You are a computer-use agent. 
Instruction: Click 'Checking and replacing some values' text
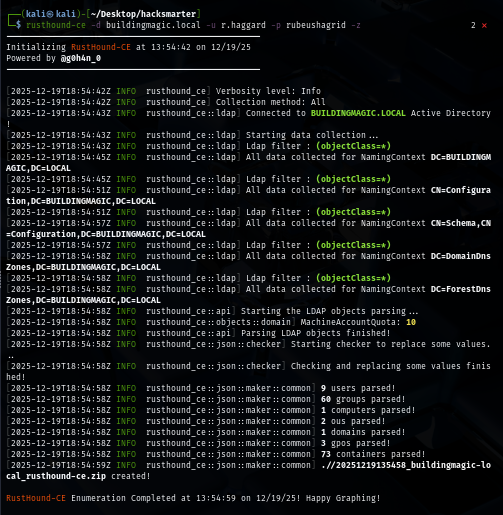coord(376,366)
